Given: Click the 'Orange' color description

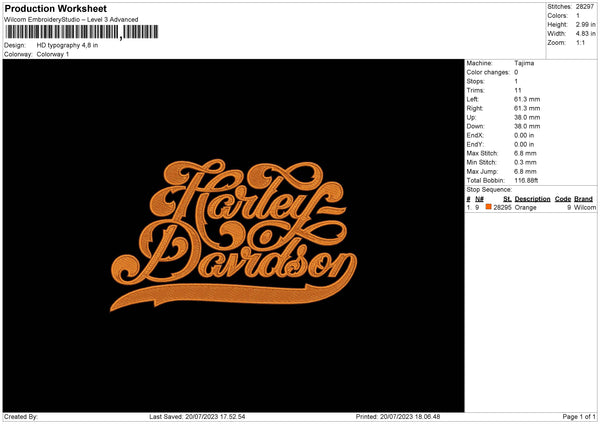Looking at the screenshot, I should point(525,207).
